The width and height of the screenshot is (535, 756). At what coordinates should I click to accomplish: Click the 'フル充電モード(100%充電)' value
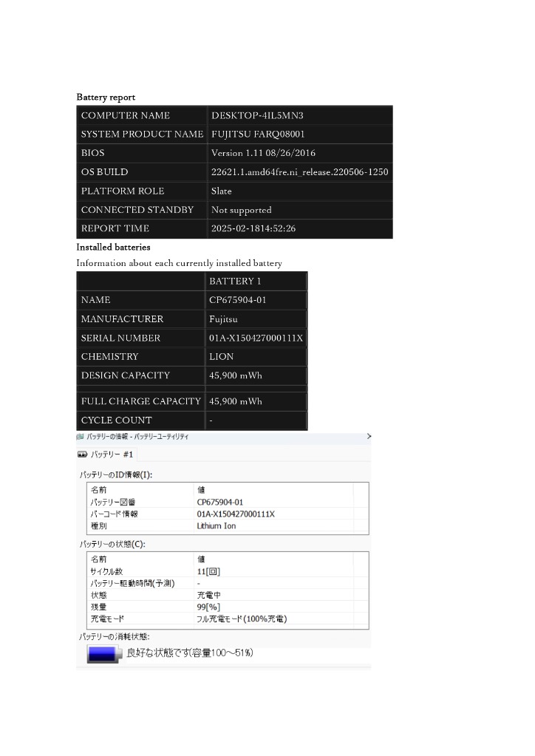coord(242,619)
